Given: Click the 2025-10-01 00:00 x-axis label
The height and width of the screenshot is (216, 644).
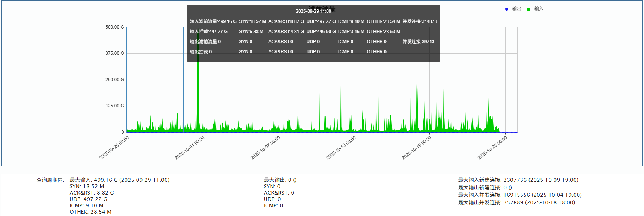Looking at the screenshot, I should [190, 148].
